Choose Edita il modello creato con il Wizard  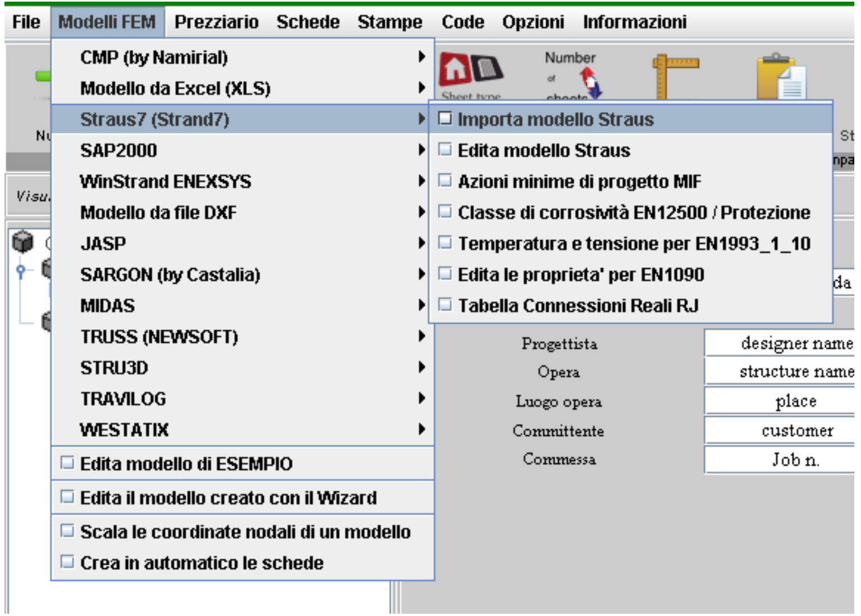coord(243,497)
